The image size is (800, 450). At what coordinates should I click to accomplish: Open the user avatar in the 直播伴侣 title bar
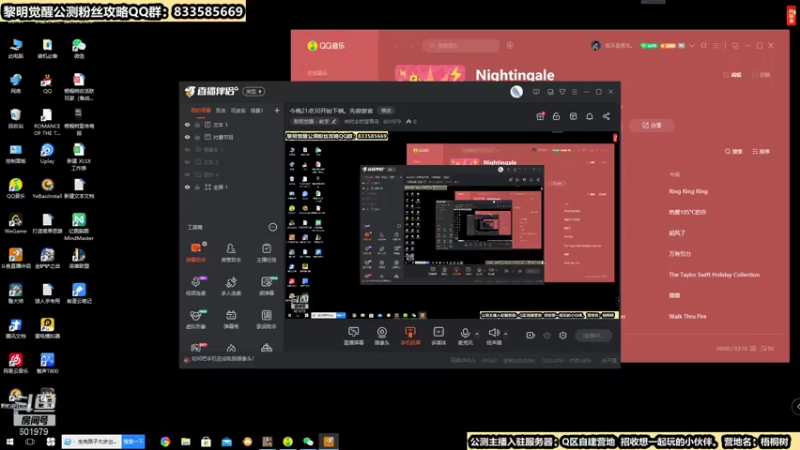pos(516,92)
